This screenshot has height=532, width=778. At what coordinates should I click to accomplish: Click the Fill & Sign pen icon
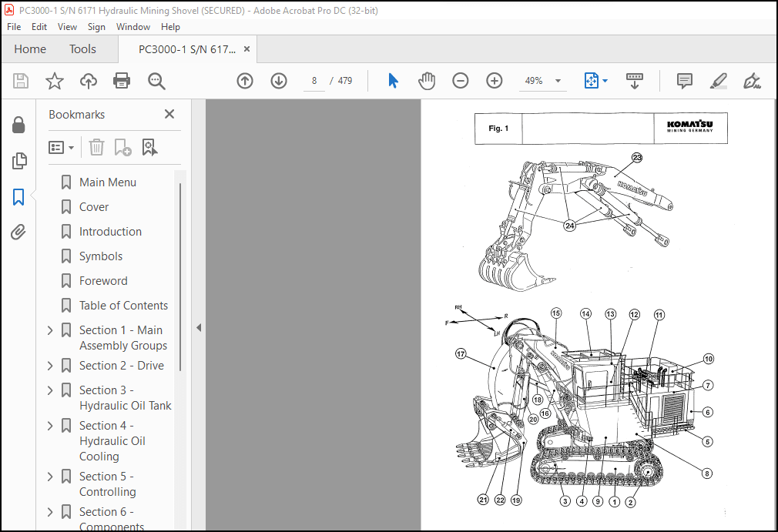pos(751,80)
